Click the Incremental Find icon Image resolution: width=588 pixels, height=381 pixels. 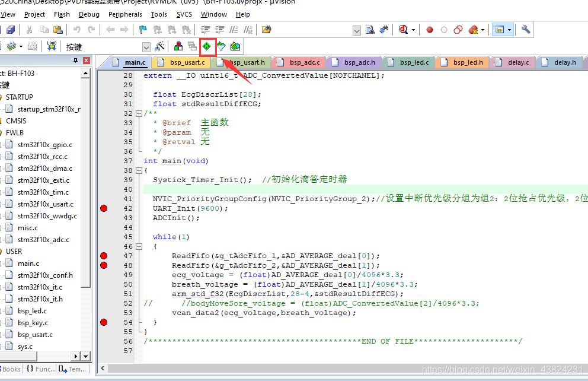click(384, 30)
